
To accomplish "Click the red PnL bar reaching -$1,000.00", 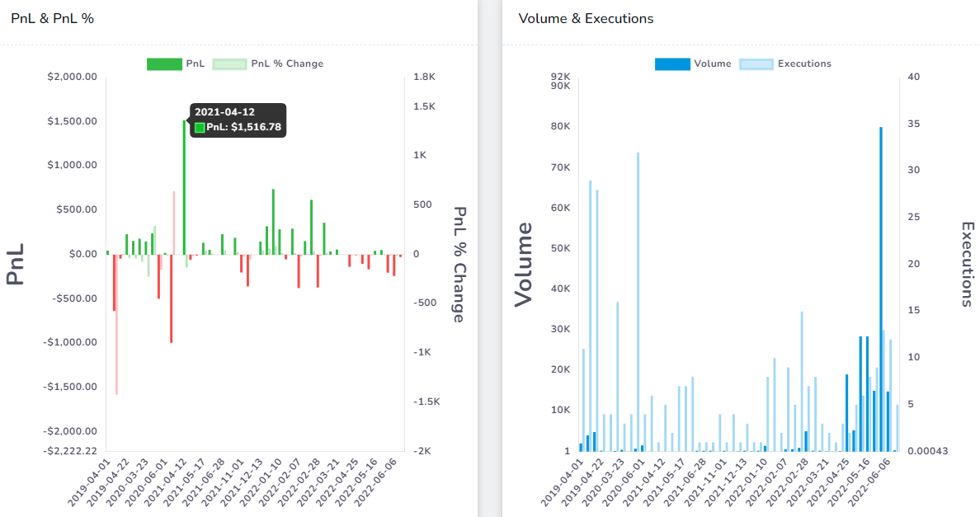I will 172,298.
